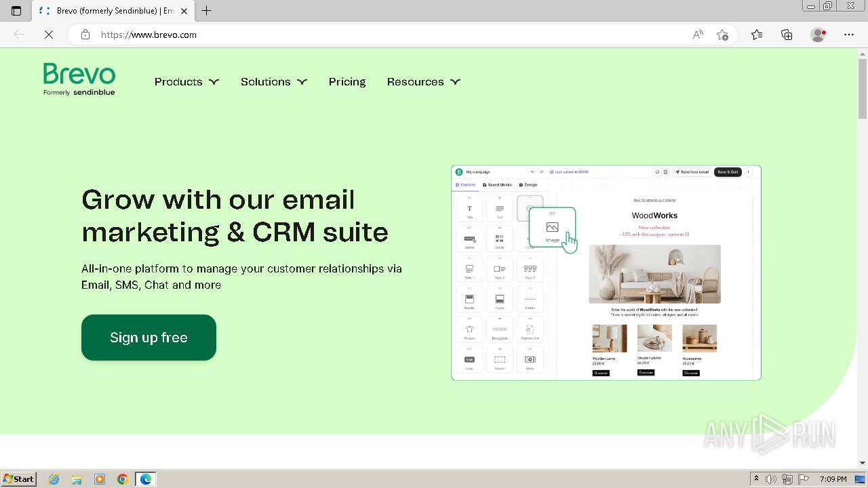The image size is (868, 488).
Task: Select the Payment link block in preview
Action: (x=530, y=329)
